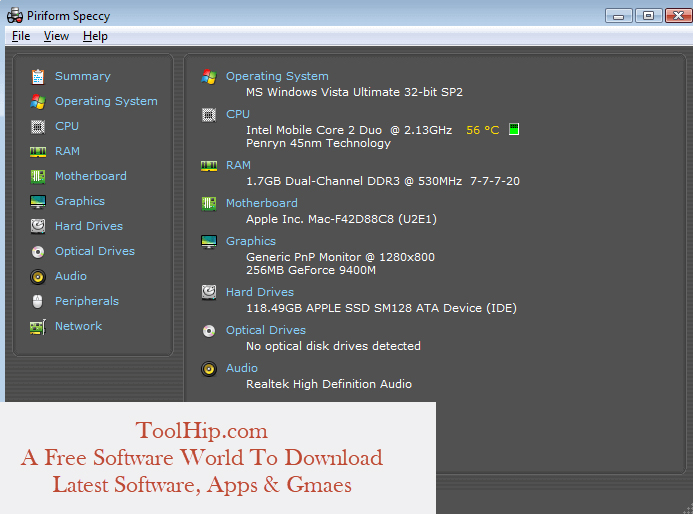Click the Hard Drives disk icon in sidebar
Screen dimensions: 693x514
(38, 226)
